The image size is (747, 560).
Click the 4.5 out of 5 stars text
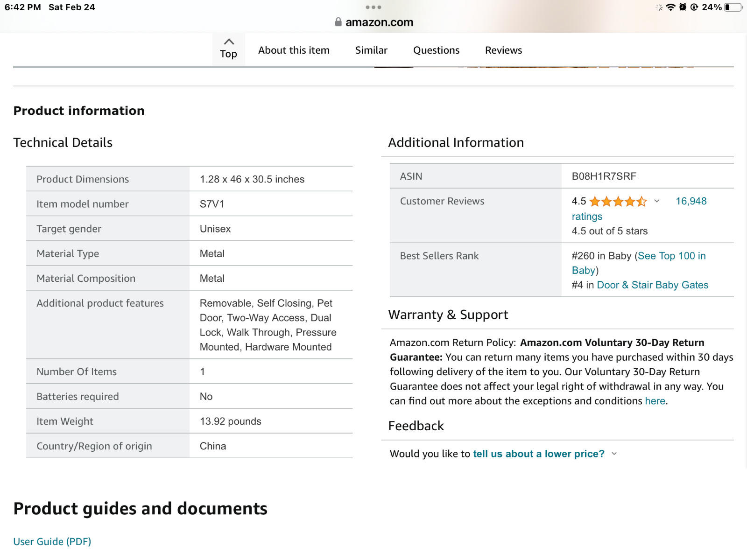(610, 231)
